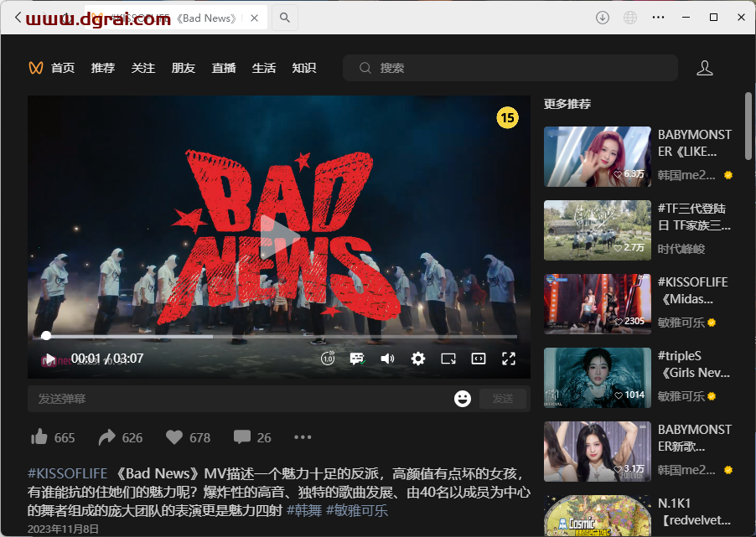Click the 发送 send button

point(502,399)
